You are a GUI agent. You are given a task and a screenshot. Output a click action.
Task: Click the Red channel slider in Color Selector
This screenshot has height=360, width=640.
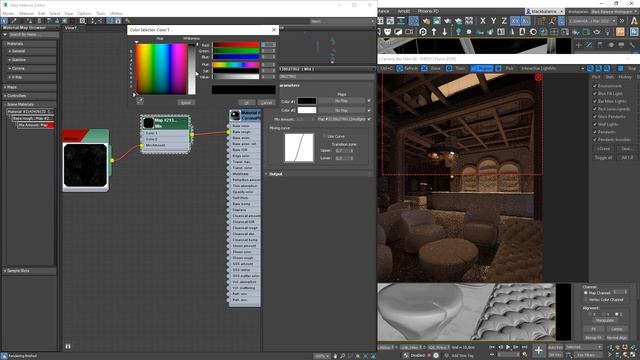click(236, 45)
